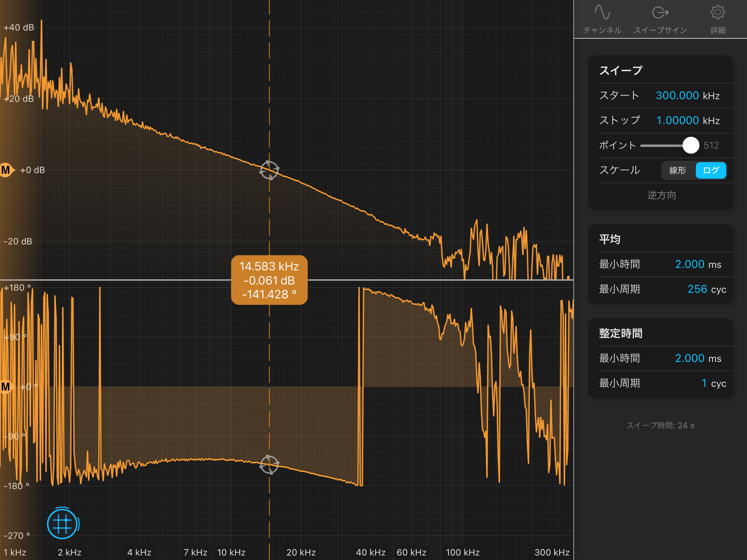Tap the blue cursor grid icon

(x=63, y=524)
